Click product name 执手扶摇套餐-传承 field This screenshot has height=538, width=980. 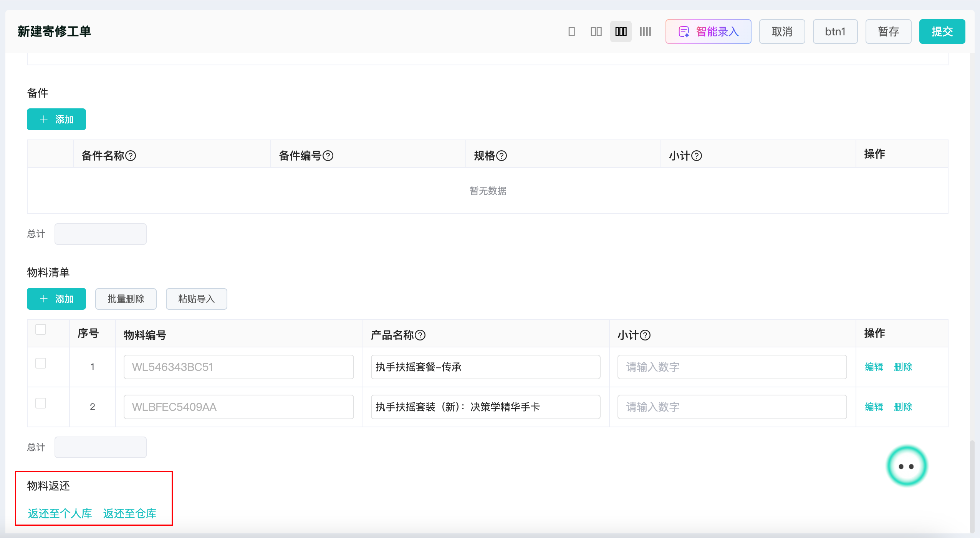tap(486, 367)
